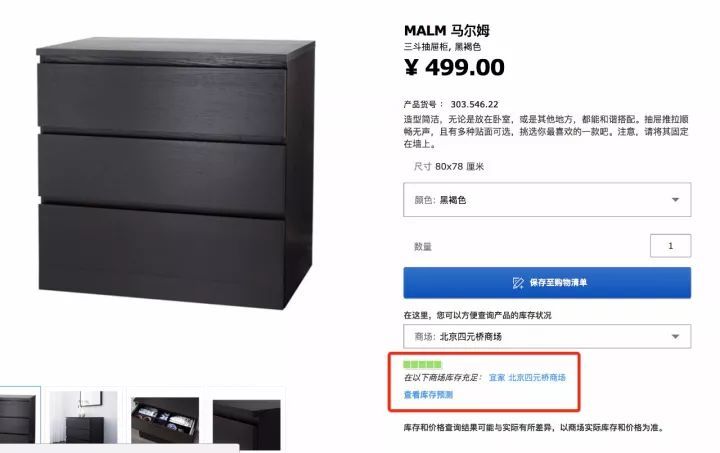This screenshot has width=720, height=453.
Task: Click the MALM 马尔姆 product title
Action: (447, 31)
